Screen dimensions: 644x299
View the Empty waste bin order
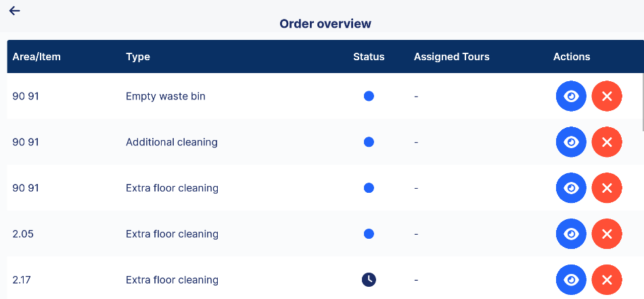pos(571,96)
